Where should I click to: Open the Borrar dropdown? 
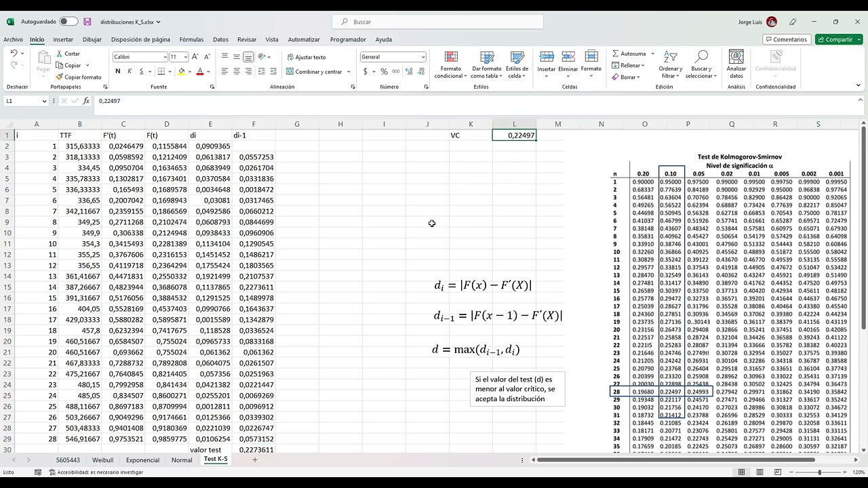pyautogui.click(x=625, y=77)
